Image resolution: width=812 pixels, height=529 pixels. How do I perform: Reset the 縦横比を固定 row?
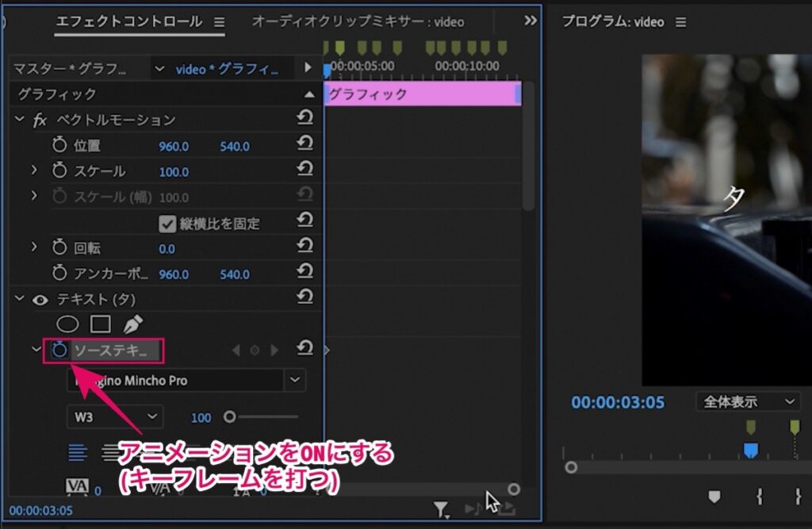click(x=305, y=220)
